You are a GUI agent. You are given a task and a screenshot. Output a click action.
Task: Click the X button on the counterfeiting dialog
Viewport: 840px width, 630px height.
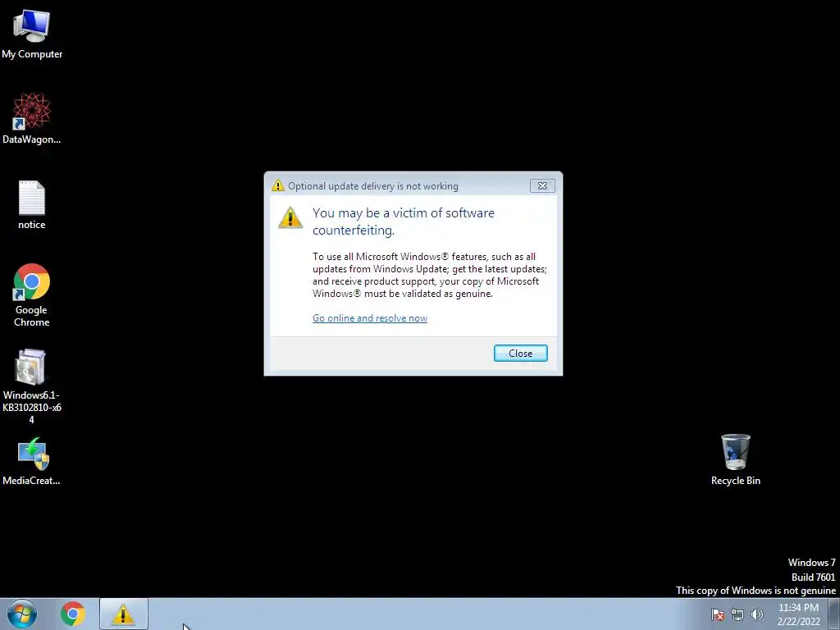[x=542, y=186]
